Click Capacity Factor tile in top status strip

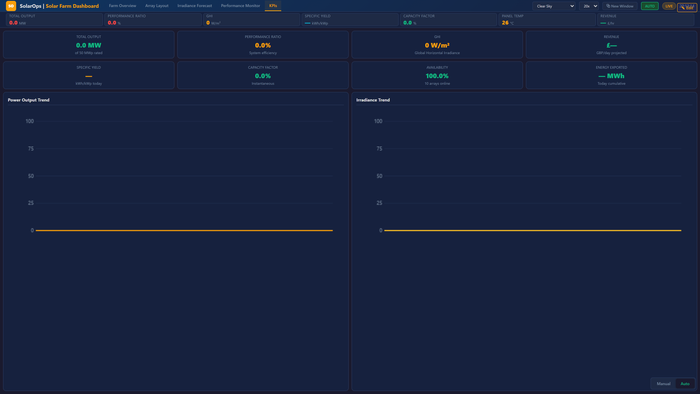click(x=448, y=20)
